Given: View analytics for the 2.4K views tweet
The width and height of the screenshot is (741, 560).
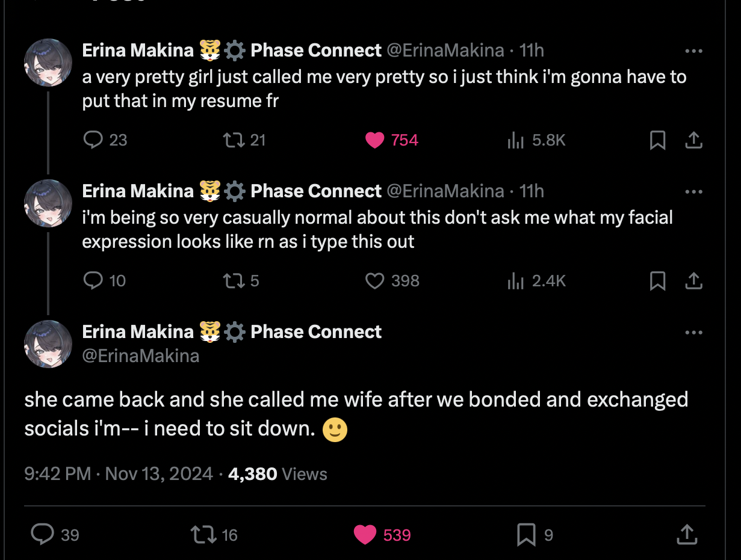Looking at the screenshot, I should [x=515, y=281].
